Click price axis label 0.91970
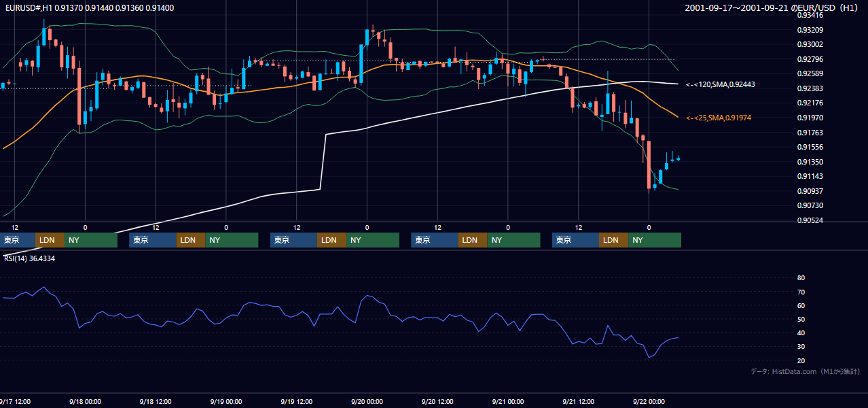This screenshot has height=408, width=868. tap(810, 118)
